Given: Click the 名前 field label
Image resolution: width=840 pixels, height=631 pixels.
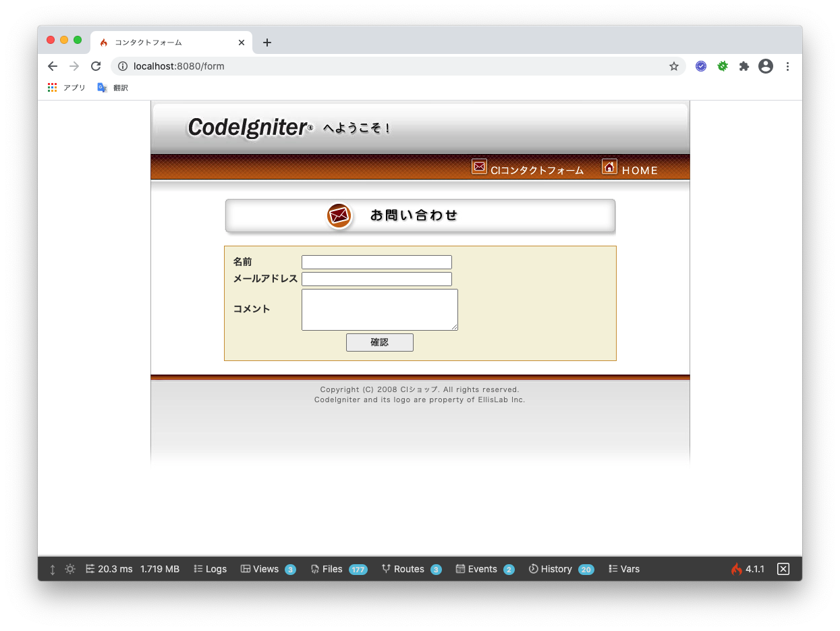Looking at the screenshot, I should tap(242, 262).
